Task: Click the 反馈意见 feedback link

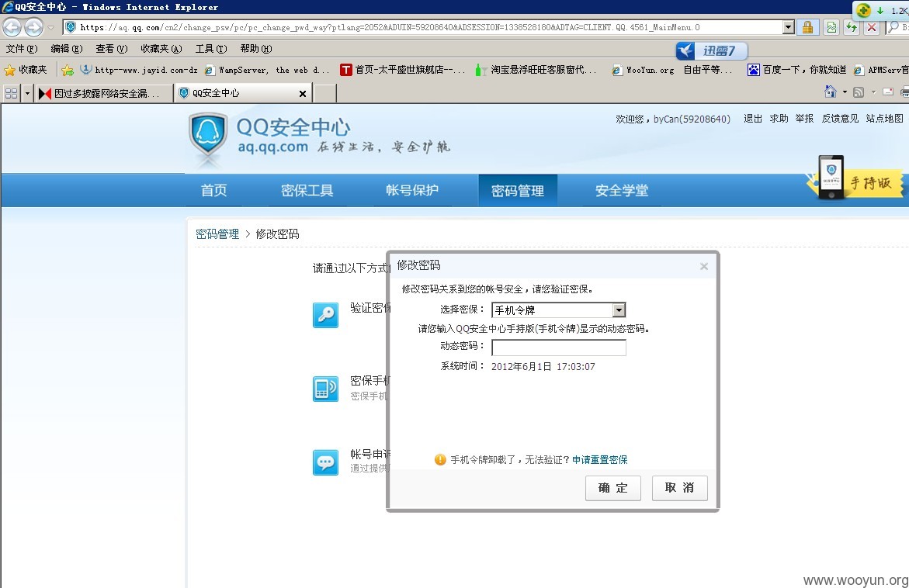Action: (x=840, y=118)
